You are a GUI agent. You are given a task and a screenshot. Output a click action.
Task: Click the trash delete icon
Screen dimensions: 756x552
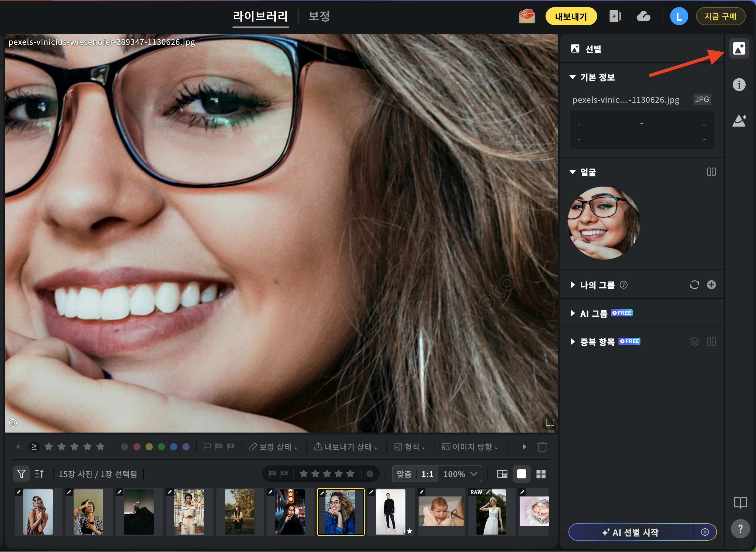tap(542, 447)
